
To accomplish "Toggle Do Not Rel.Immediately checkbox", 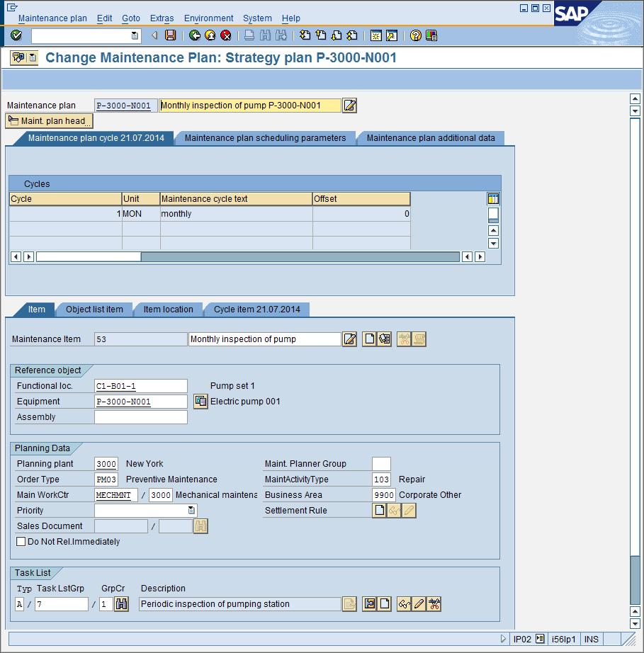I will [21, 541].
